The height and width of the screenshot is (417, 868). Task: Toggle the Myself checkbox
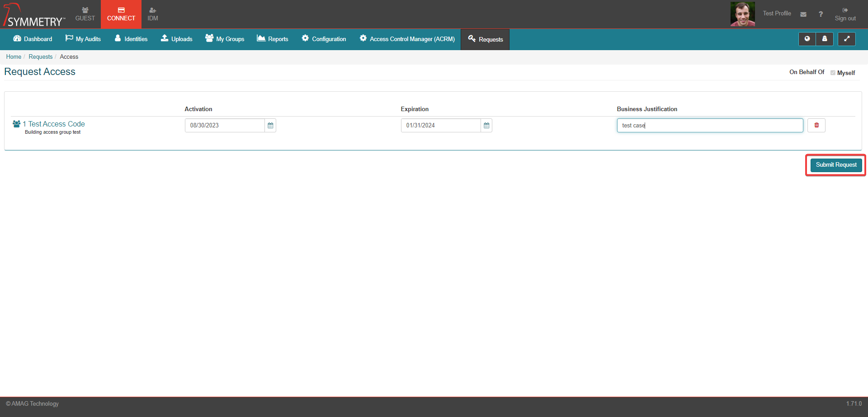pyautogui.click(x=833, y=73)
